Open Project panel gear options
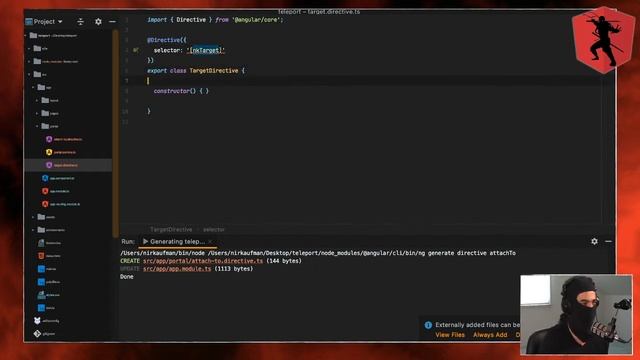The height and width of the screenshot is (360, 640). (98, 22)
